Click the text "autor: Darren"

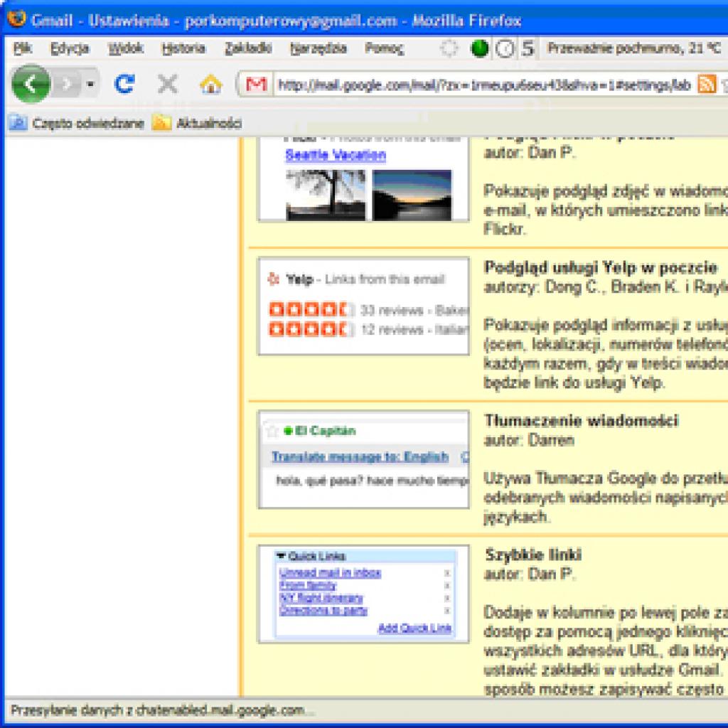(x=529, y=440)
